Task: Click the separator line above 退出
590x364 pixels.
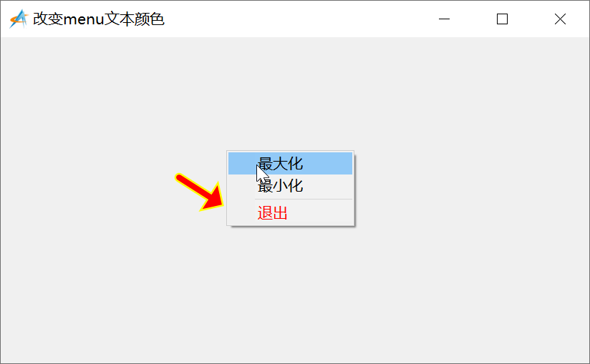Action: (x=304, y=199)
